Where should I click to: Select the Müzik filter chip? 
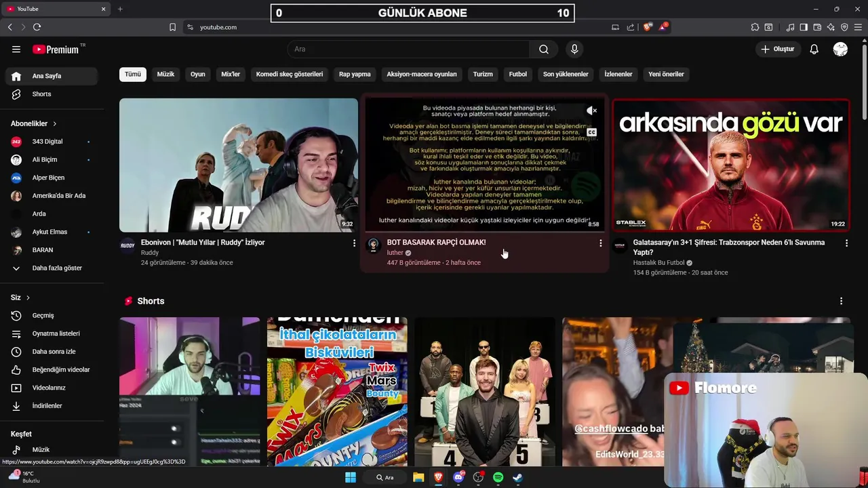pos(165,74)
